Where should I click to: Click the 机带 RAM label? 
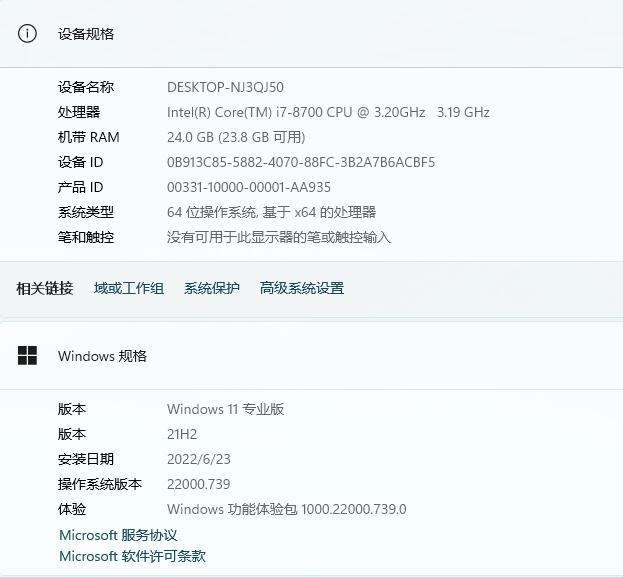tap(89, 137)
